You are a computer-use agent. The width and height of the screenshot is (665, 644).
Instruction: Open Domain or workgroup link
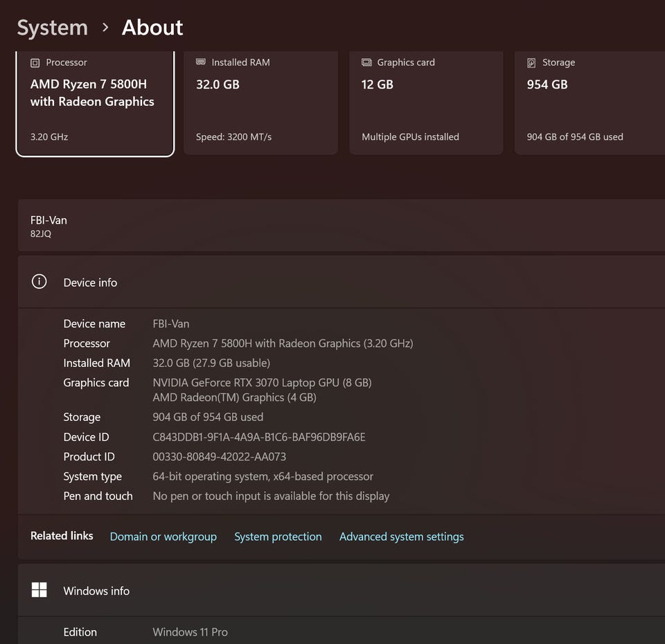click(163, 537)
